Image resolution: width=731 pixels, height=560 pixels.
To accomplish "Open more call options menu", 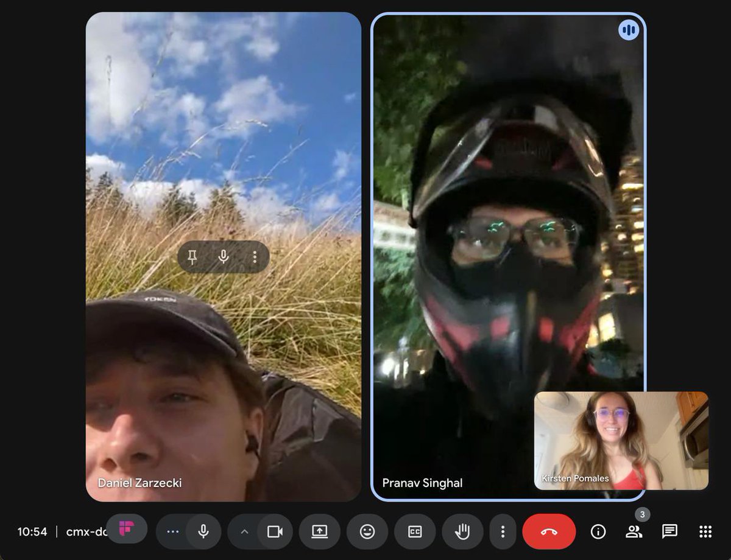I will point(503,531).
